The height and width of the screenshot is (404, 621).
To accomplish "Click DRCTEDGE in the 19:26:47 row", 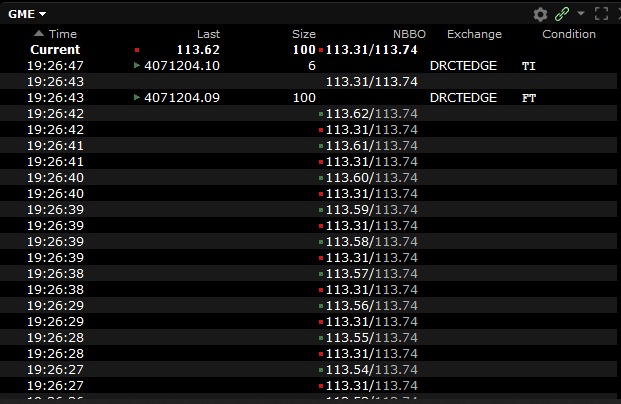I will [463, 66].
